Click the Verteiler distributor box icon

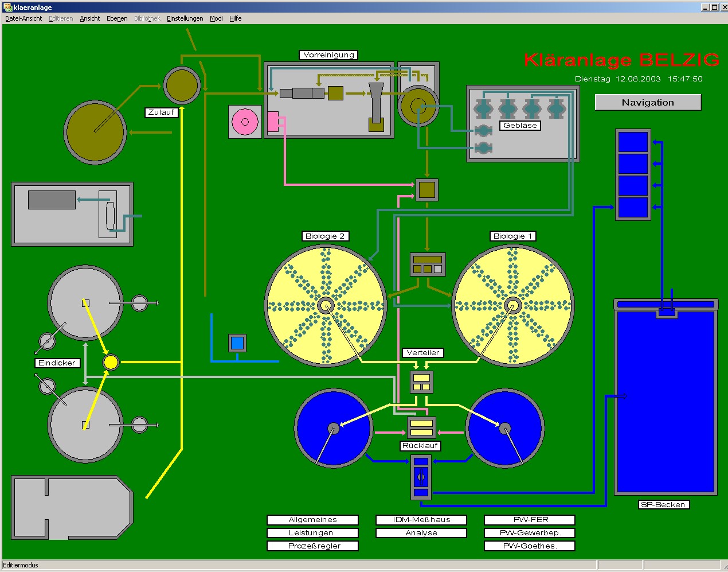[421, 382]
